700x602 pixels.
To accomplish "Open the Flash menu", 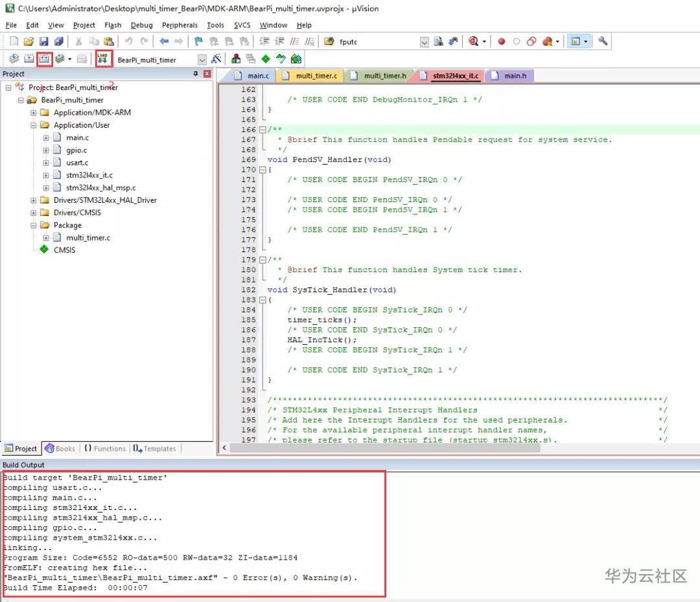I will [x=113, y=25].
